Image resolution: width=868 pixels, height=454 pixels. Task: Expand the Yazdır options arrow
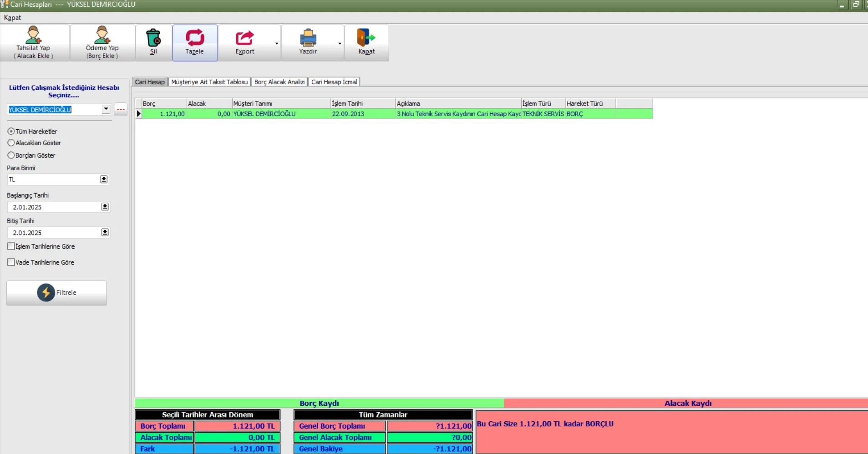coord(340,43)
